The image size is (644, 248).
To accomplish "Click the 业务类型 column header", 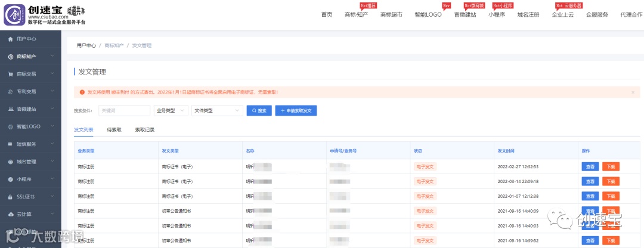I will pyautogui.click(x=86, y=151).
